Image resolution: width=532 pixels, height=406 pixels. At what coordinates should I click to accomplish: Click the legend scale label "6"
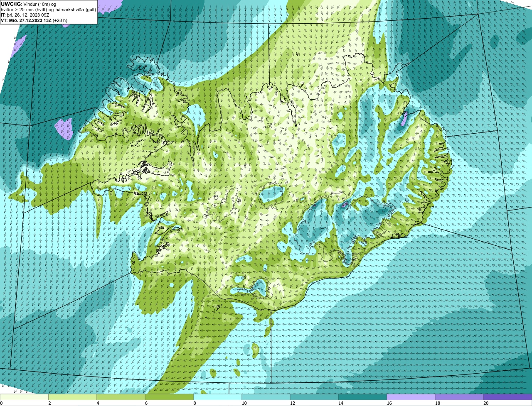[x=146, y=403]
